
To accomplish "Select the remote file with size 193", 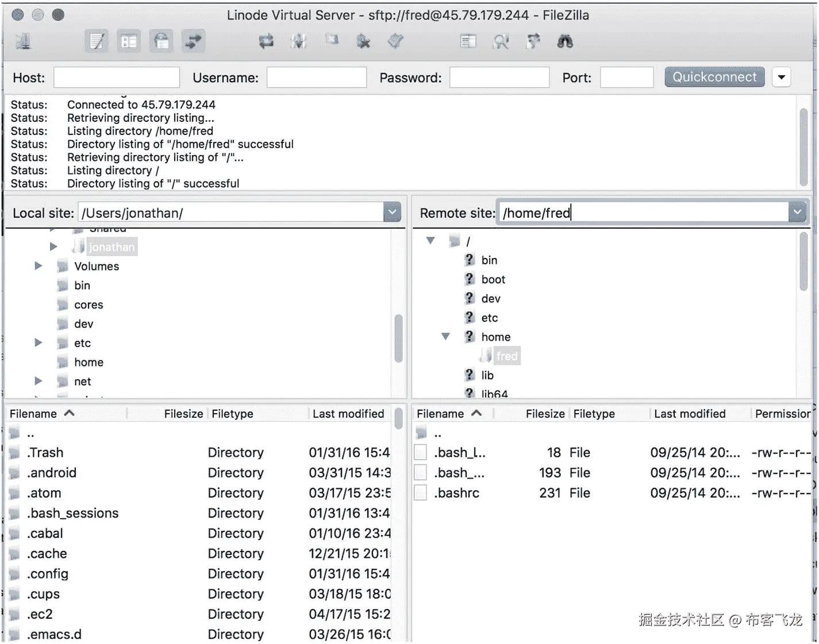I will (612, 473).
